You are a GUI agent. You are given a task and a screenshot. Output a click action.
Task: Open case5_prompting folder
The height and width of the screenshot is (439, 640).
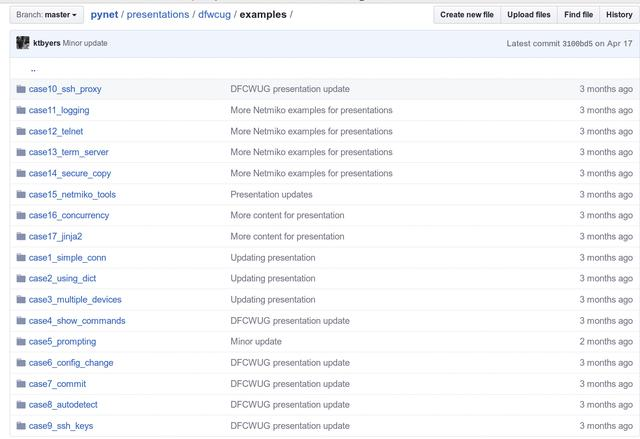(62, 342)
